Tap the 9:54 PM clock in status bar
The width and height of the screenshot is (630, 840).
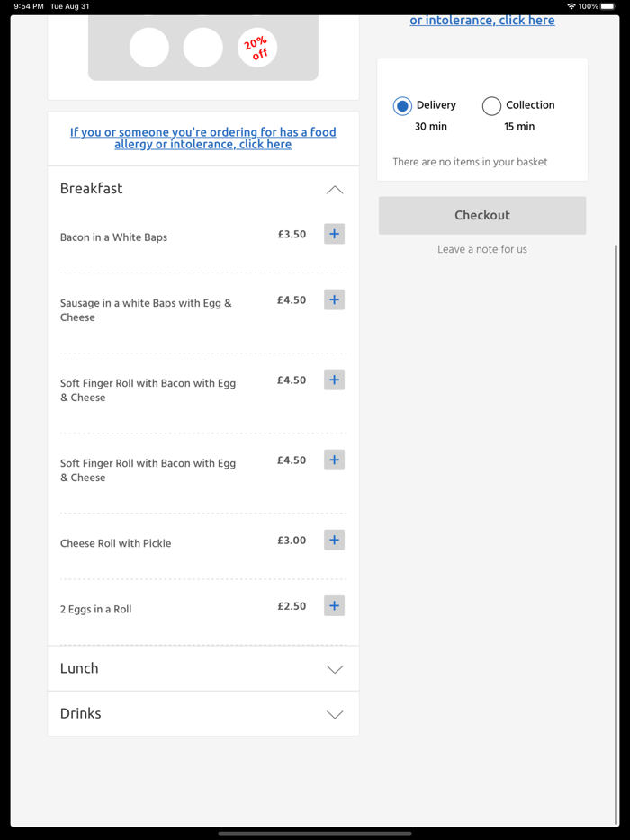[x=29, y=6]
